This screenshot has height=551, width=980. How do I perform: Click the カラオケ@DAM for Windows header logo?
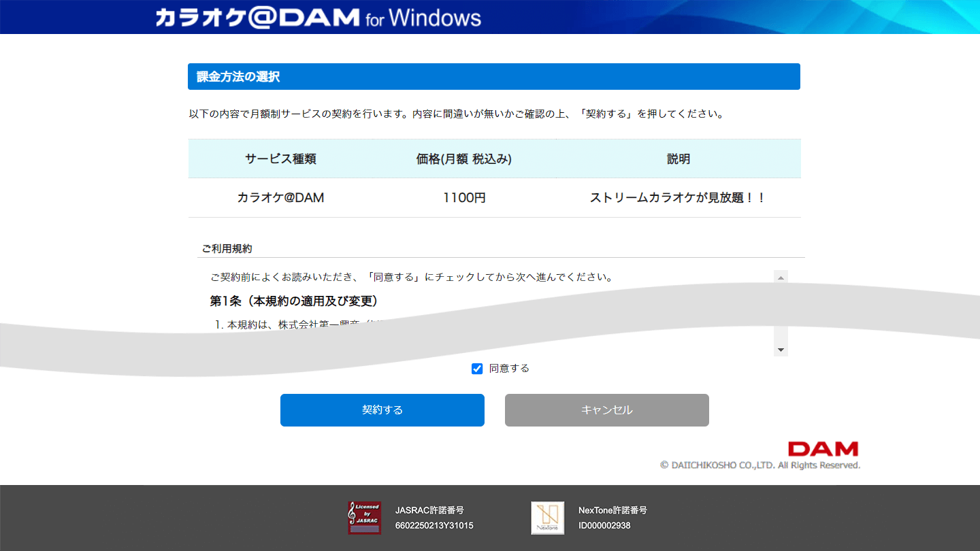[318, 17]
